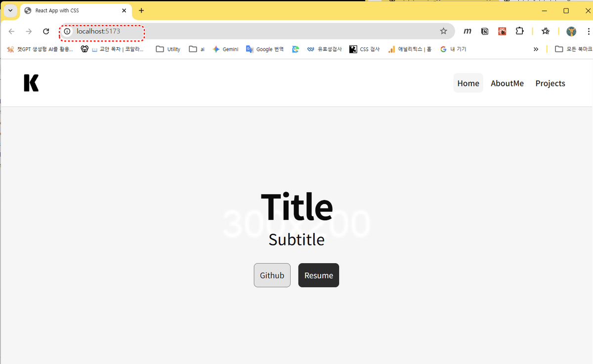Bookmark this page with the star icon
The image size is (593, 364).
click(x=443, y=31)
